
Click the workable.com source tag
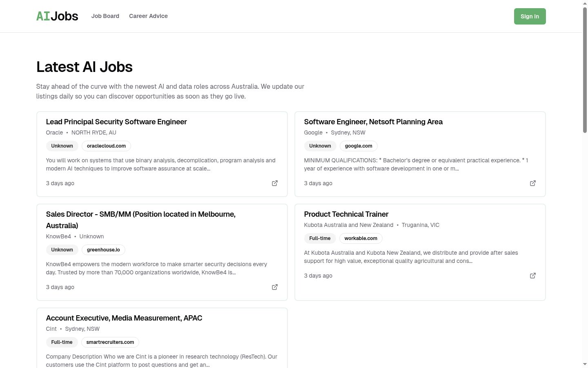[361, 238]
